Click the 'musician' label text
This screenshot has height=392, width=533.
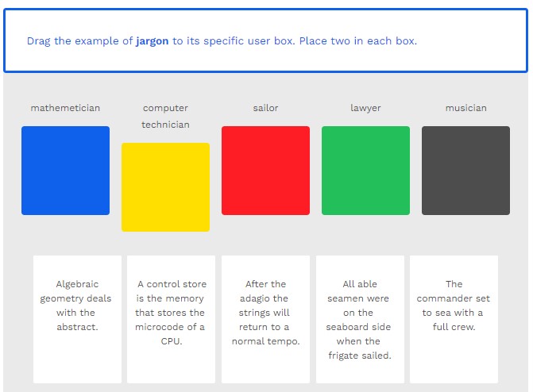pyautogui.click(x=465, y=108)
